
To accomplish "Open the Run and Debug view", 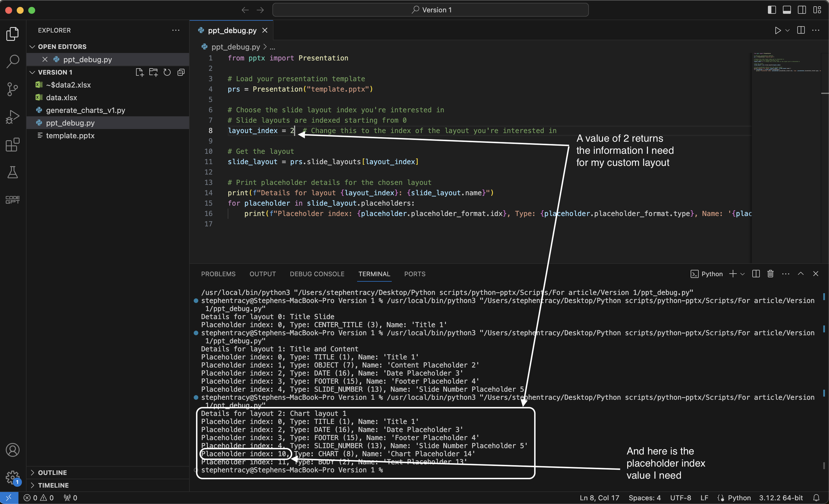I will 13,117.
